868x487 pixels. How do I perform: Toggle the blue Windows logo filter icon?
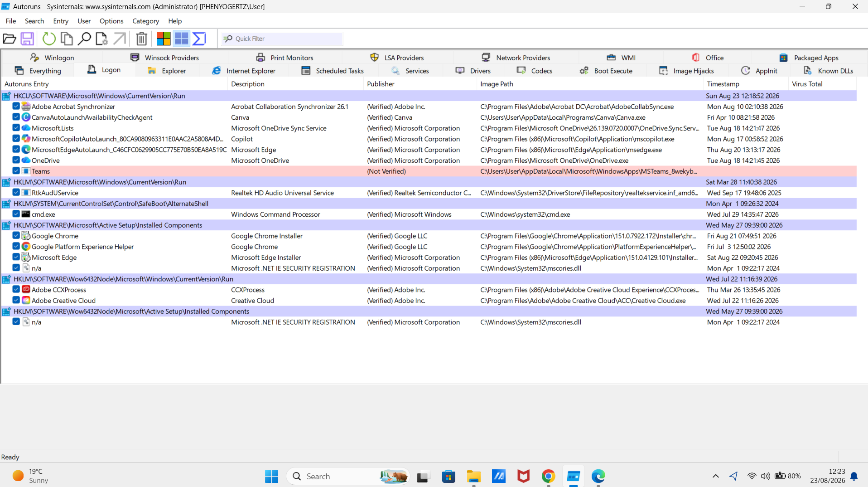coord(181,39)
